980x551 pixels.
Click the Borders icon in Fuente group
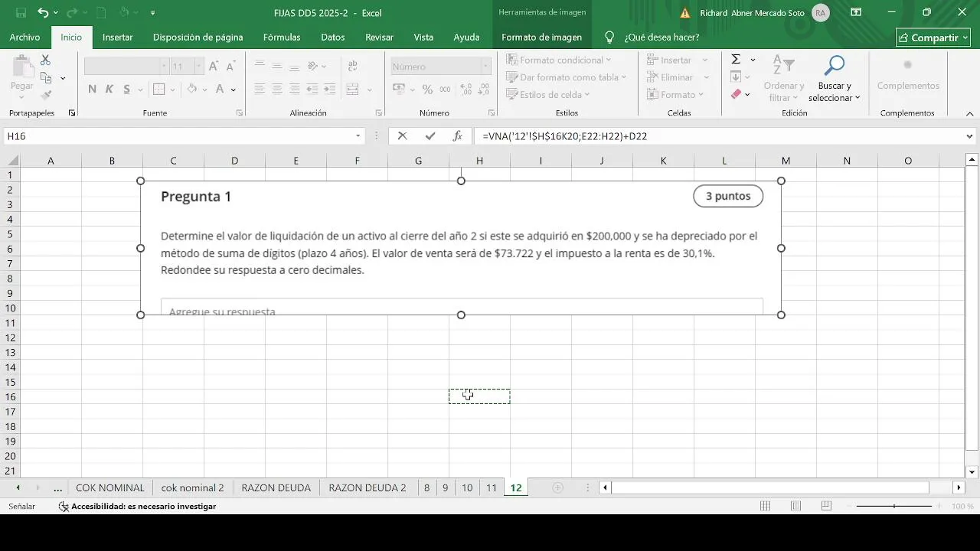pos(159,89)
